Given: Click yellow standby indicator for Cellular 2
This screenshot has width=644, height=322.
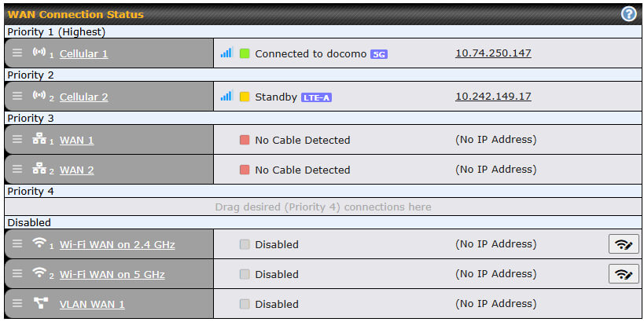Looking at the screenshot, I should [x=245, y=97].
